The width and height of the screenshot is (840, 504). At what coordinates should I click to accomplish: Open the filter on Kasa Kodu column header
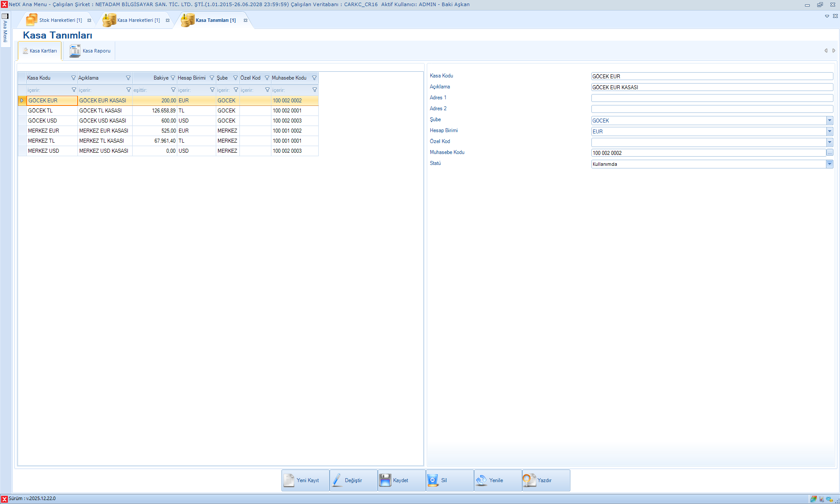(74, 78)
